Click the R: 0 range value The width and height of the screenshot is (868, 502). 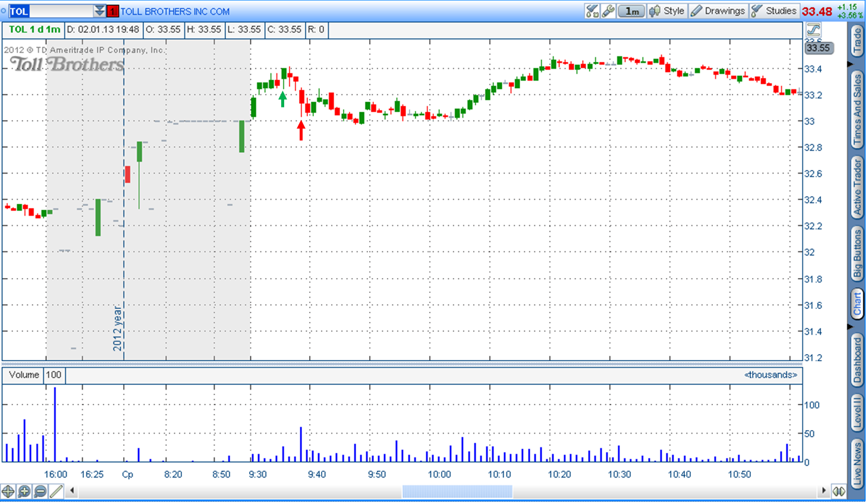click(316, 30)
